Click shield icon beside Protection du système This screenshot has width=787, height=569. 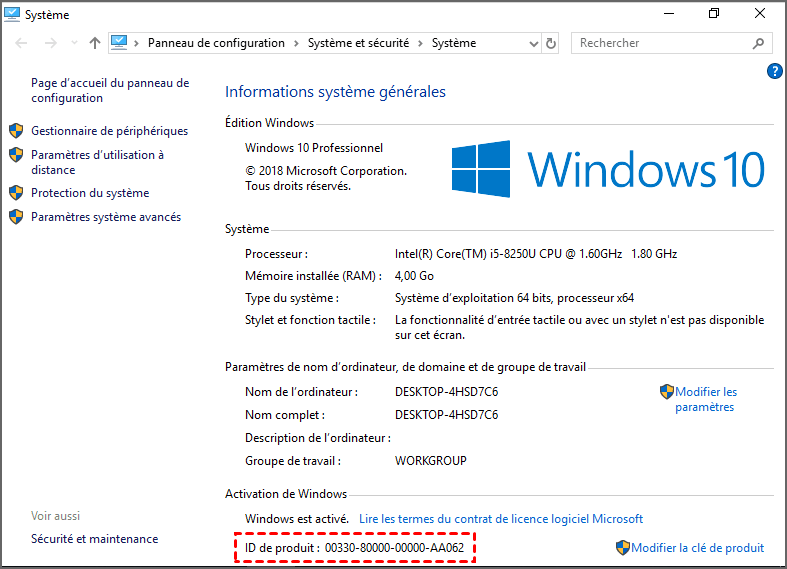[16, 193]
